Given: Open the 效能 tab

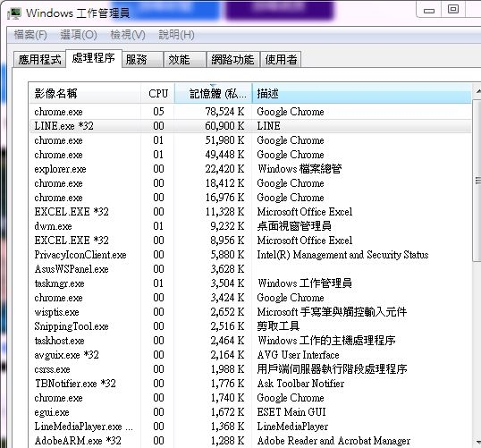Looking at the screenshot, I should click(185, 59).
